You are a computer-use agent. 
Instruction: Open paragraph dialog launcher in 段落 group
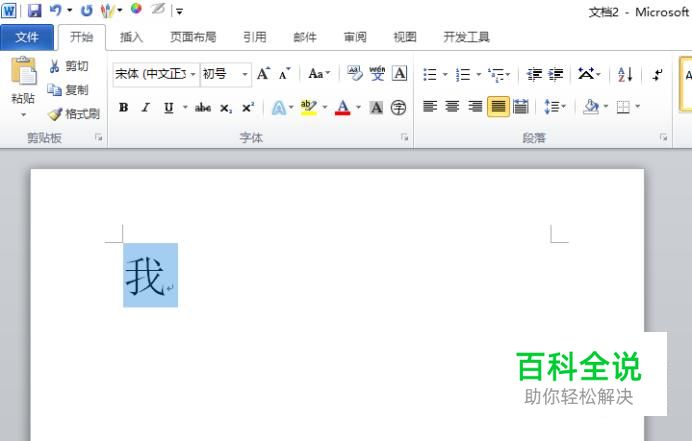click(663, 138)
